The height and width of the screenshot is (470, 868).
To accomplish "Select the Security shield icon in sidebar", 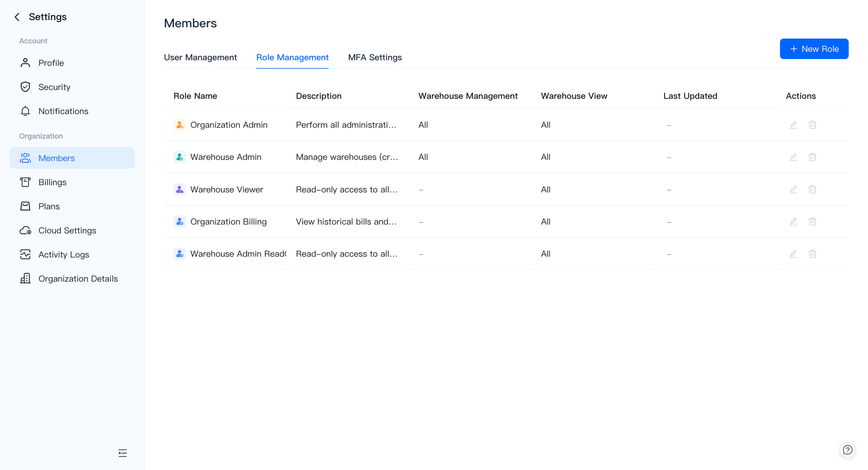I will 25,87.
